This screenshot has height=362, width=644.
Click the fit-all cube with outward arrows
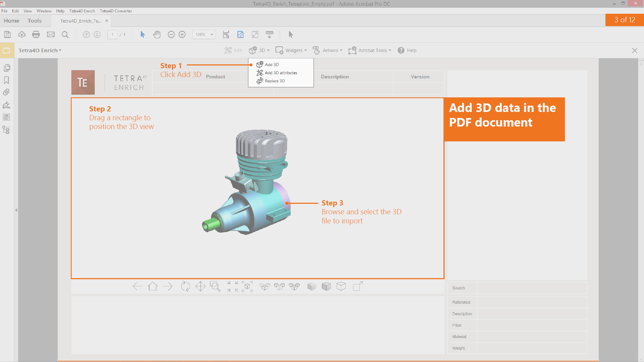pos(247,286)
